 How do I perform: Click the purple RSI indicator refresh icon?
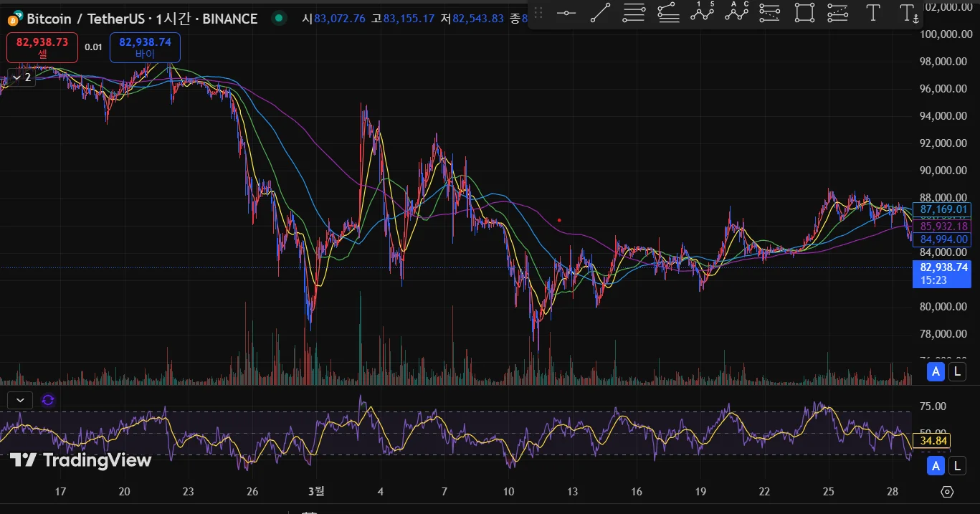tap(48, 400)
